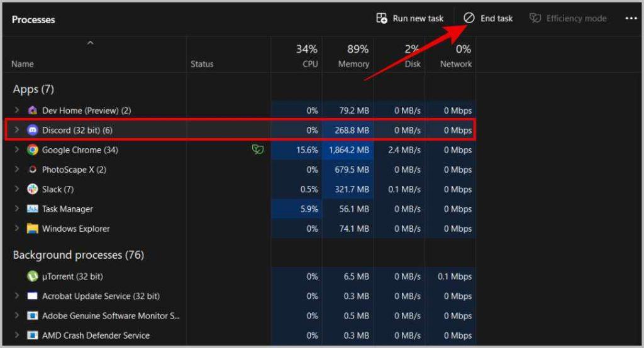644x348 pixels.
Task: Click Windows Explorer's 74.1 MB memory value
Action: [x=354, y=229]
